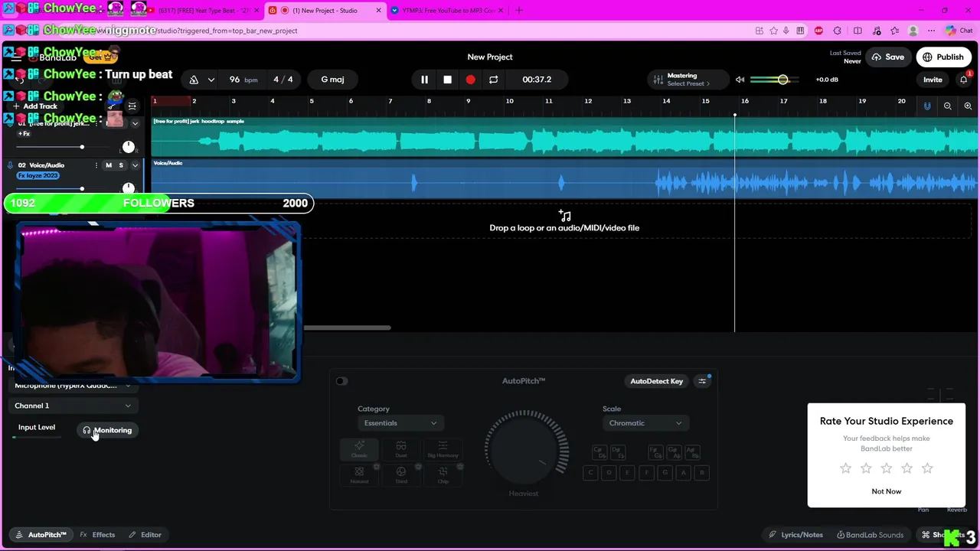Toggle Monitoring headphones button
Image resolution: width=980 pixels, height=551 pixels.
(108, 430)
